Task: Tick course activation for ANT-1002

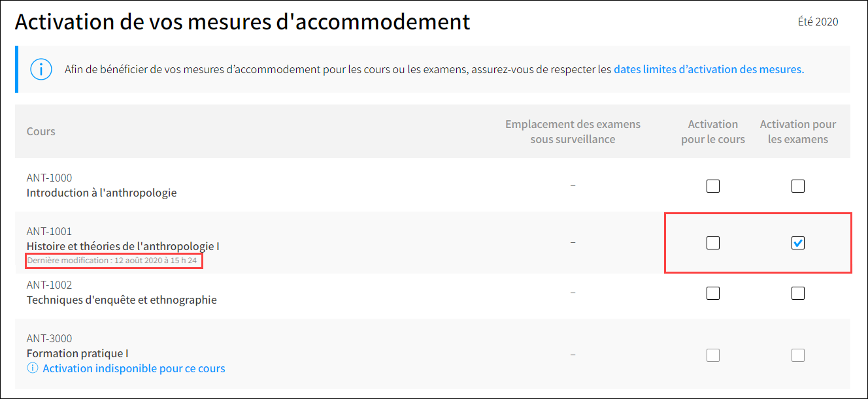Action: (x=713, y=293)
